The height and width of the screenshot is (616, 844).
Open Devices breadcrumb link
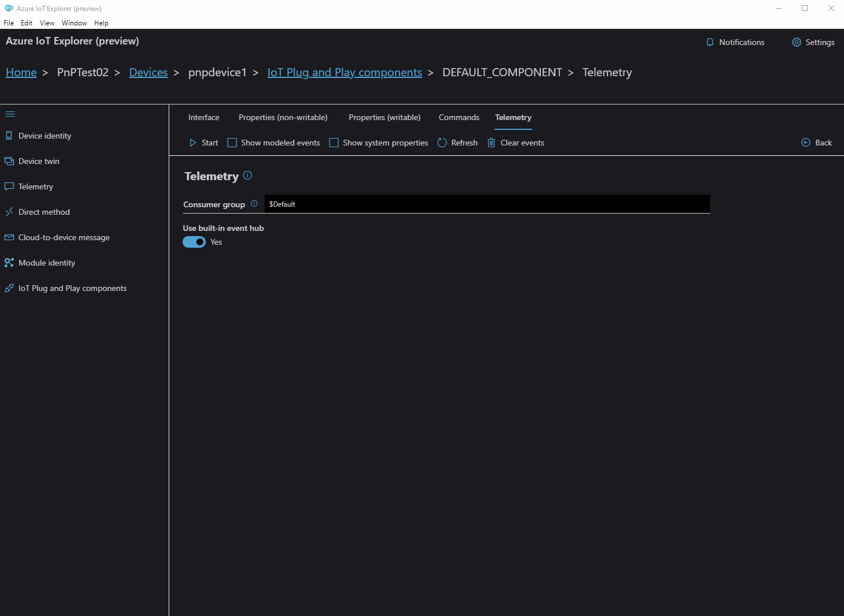[x=148, y=72]
